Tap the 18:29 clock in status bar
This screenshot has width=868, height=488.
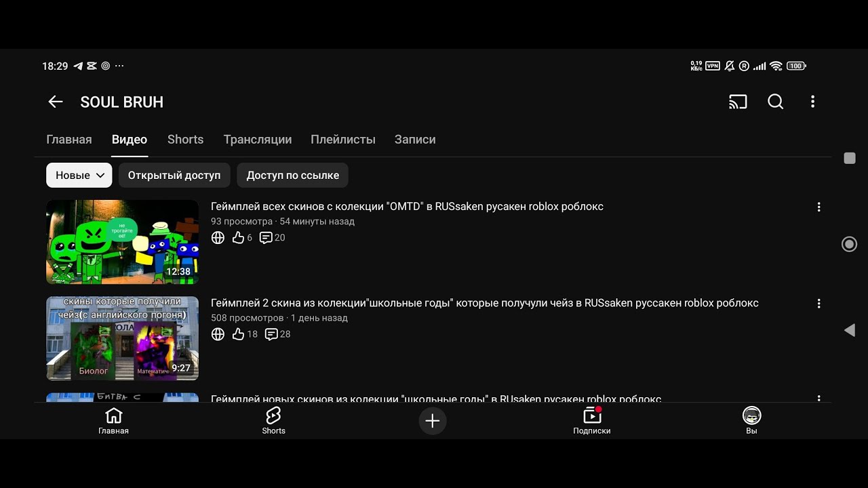(55, 66)
